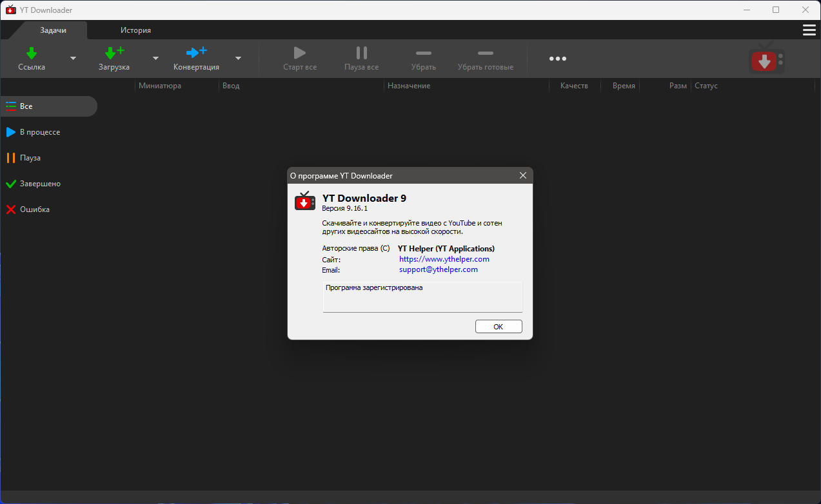The width and height of the screenshot is (821, 504).
Task: Expand the Конвертация dropdown arrow
Action: click(238, 58)
